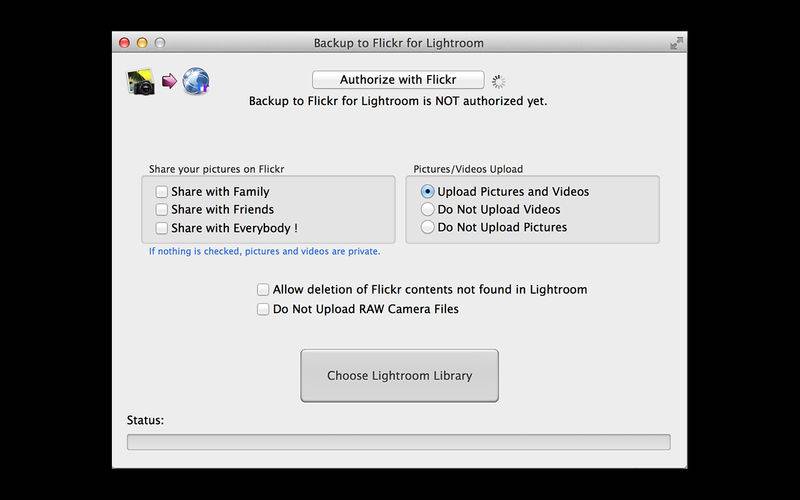Viewport: 800px width, 500px height.
Task: Click the yellow minimize window button
Action: coord(142,43)
